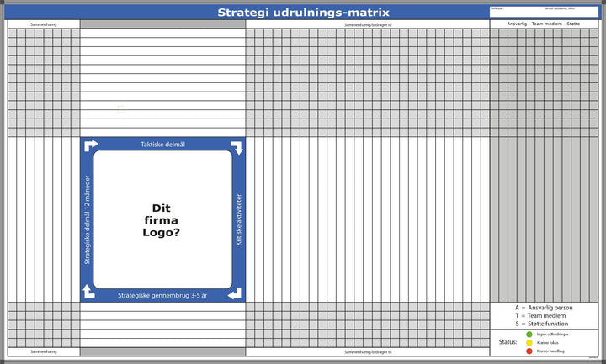Select the red status dot
Screen dimensions: 606x364
click(x=529, y=351)
